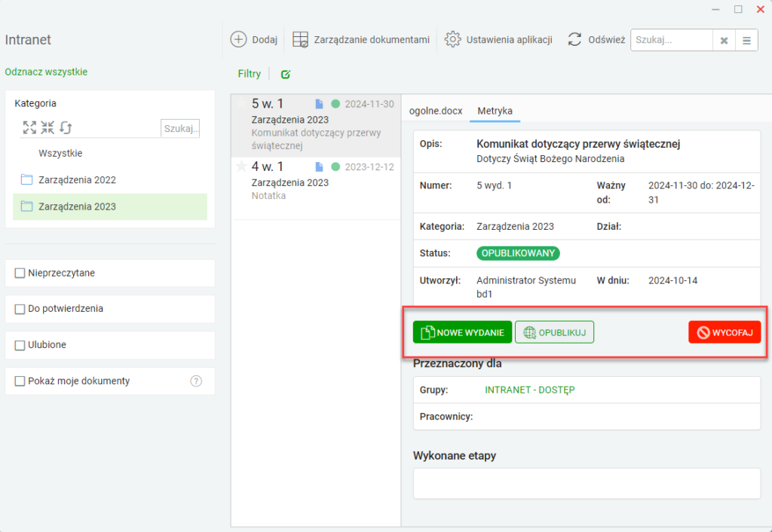Click the green edit filters icon
The height and width of the screenshot is (532, 772).
click(x=286, y=75)
